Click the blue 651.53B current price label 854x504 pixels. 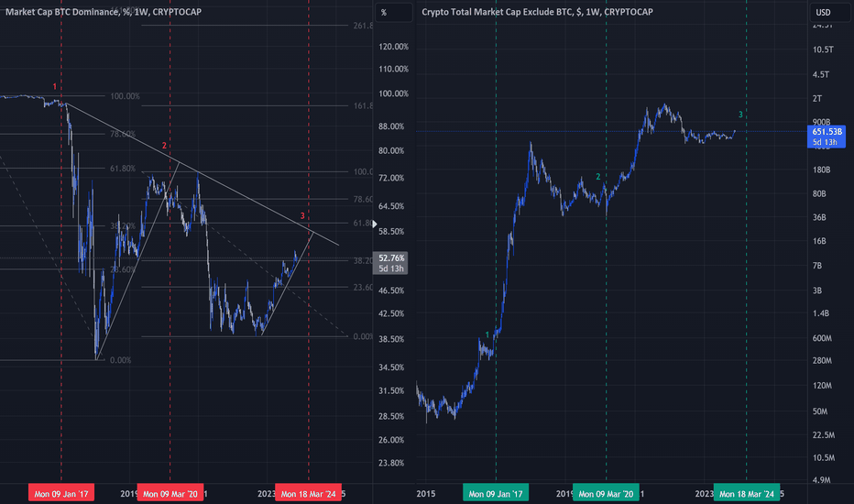click(827, 137)
